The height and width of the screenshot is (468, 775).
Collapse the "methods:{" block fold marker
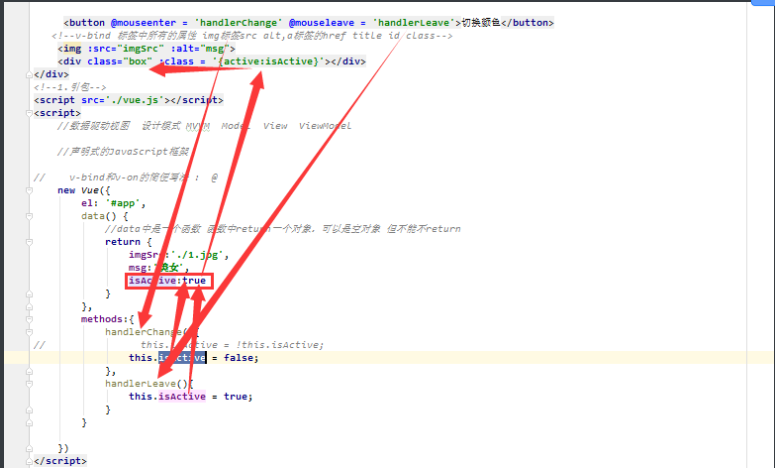tap(29, 319)
